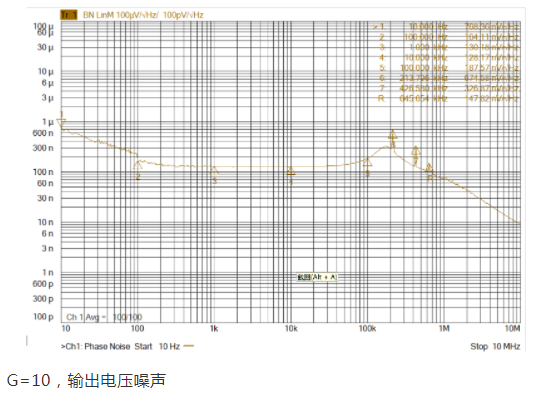Select reference marker R on the trace

429,168
